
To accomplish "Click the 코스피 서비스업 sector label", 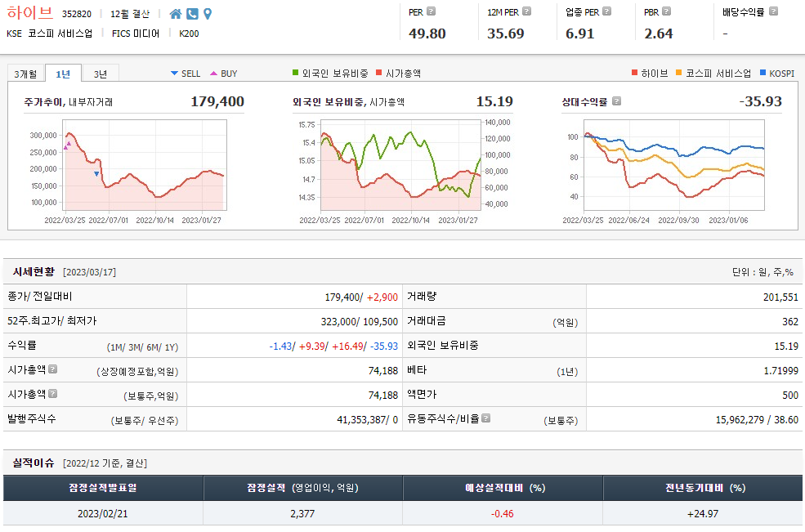I will pyautogui.click(x=60, y=34).
